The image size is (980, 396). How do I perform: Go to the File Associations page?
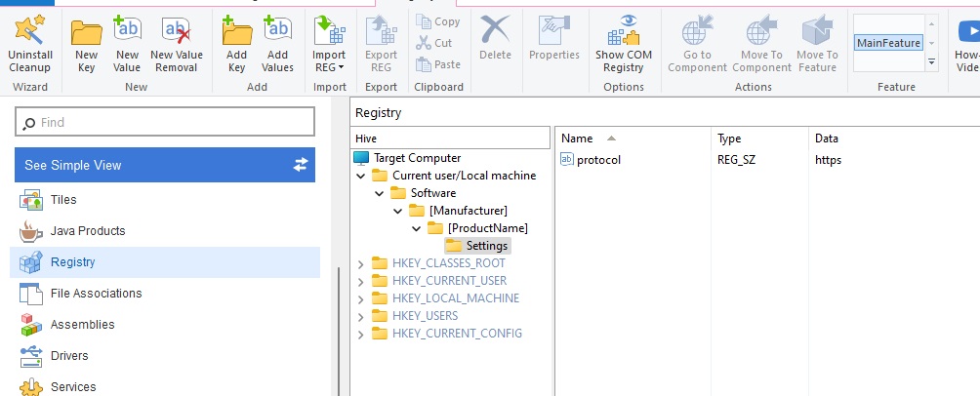coord(96,294)
